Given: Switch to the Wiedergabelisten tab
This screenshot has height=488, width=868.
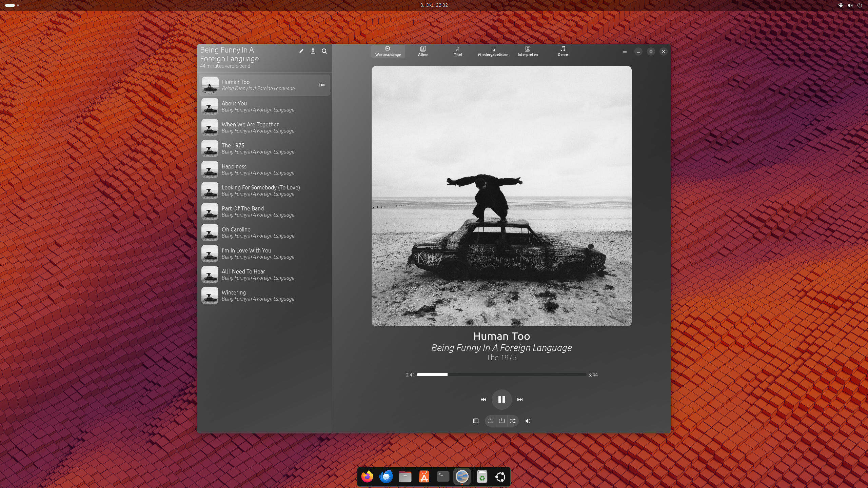Looking at the screenshot, I should point(493,51).
